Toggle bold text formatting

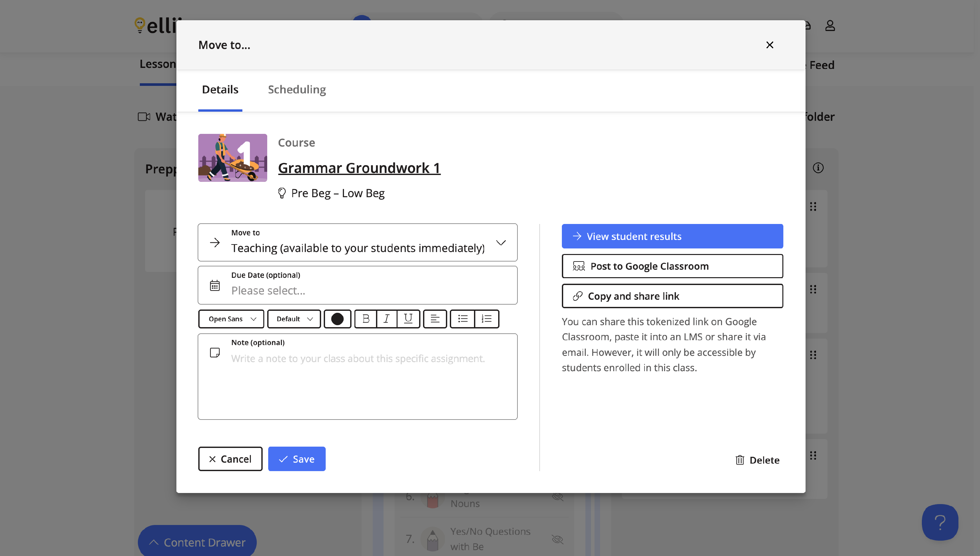tap(366, 318)
